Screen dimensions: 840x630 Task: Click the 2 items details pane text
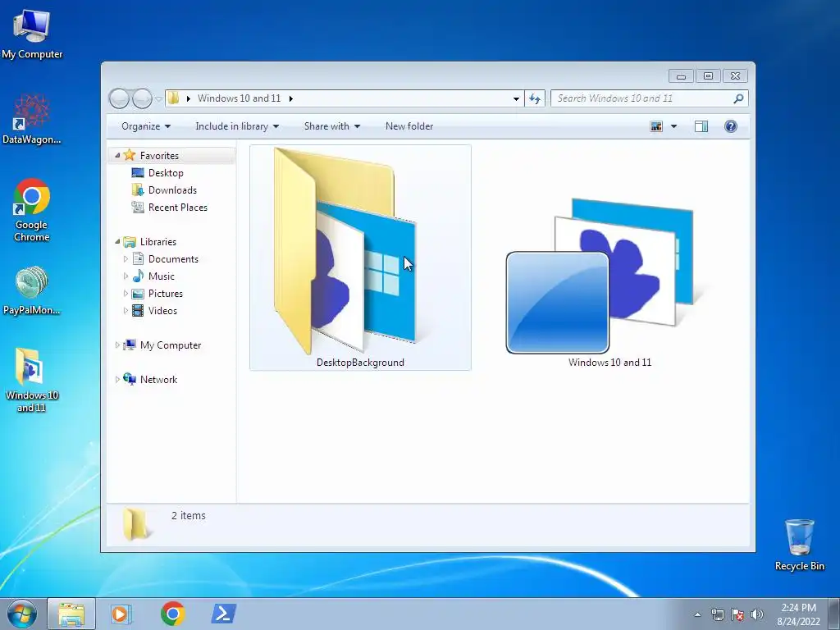tap(189, 515)
